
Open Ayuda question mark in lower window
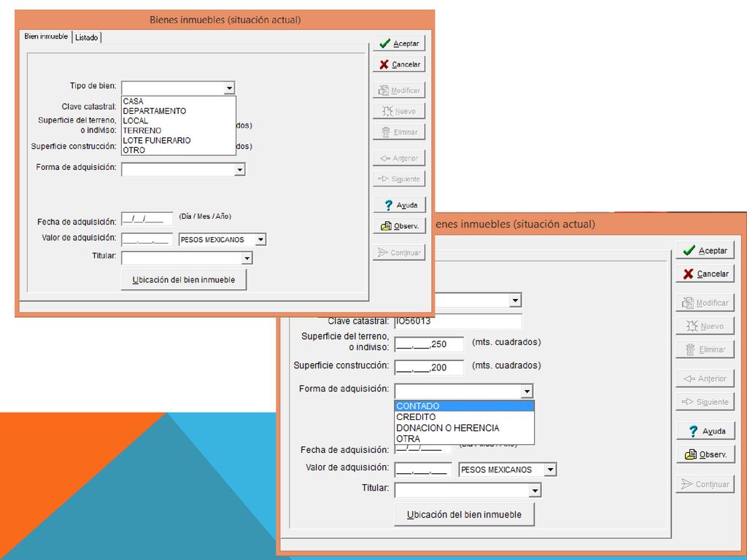(x=705, y=431)
